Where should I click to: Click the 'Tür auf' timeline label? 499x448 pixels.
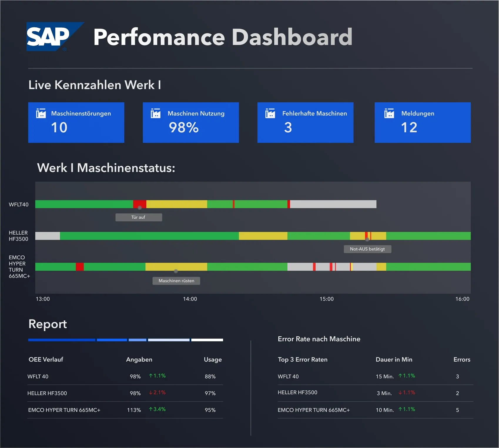click(138, 217)
